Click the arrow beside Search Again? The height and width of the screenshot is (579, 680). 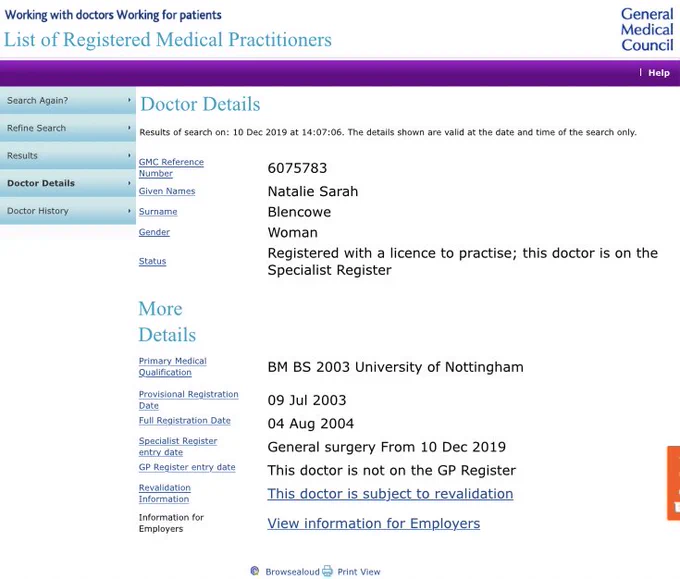point(129,100)
